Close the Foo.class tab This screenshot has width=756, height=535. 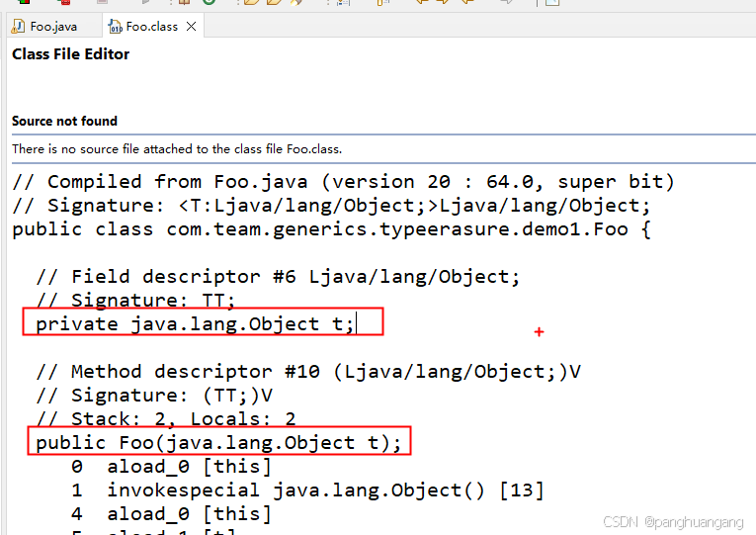[192, 27]
